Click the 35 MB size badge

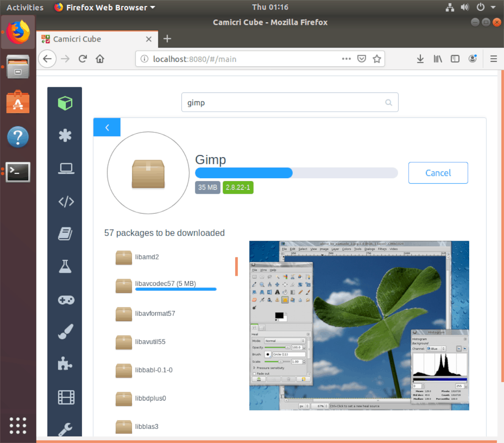tap(207, 187)
